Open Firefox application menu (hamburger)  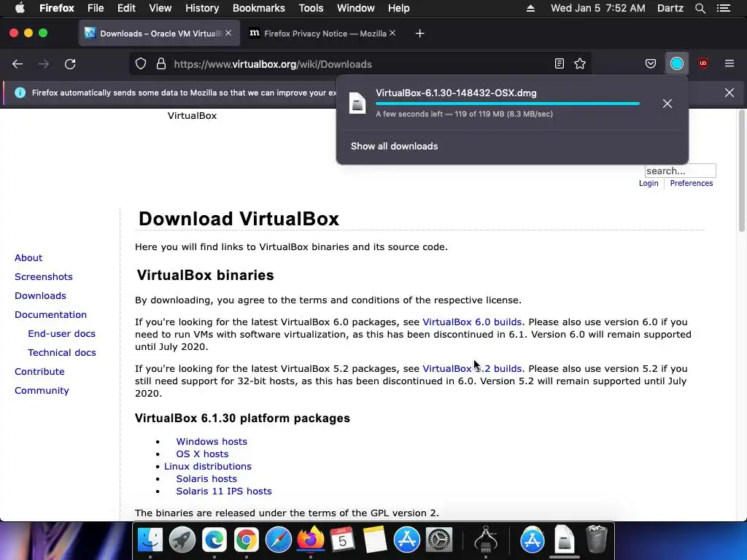(x=729, y=63)
